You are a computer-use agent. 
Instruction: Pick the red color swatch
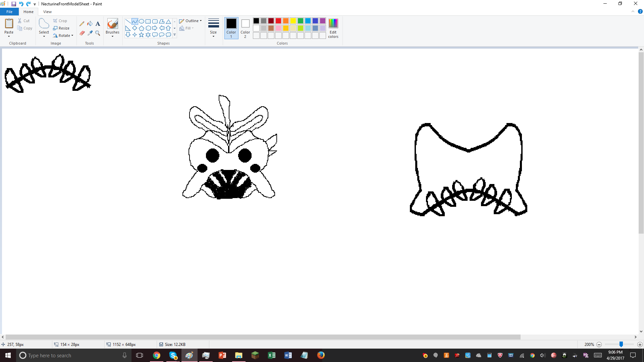(278, 21)
